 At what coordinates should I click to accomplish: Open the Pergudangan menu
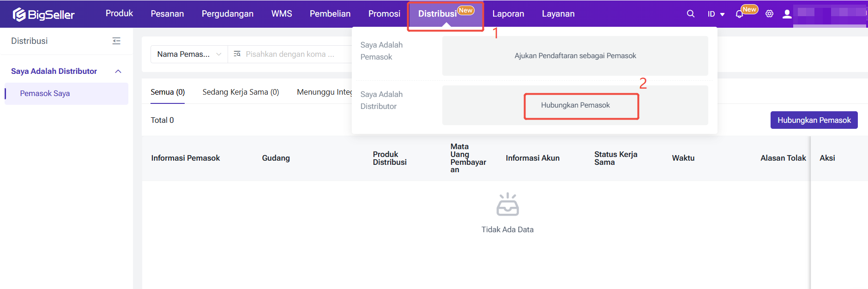pos(227,14)
